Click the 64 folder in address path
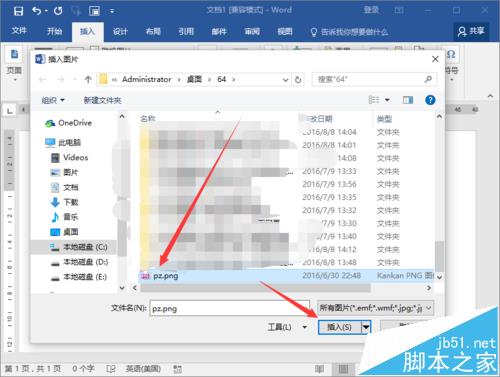Viewport: 500px width, 377px height. pyautogui.click(x=222, y=79)
